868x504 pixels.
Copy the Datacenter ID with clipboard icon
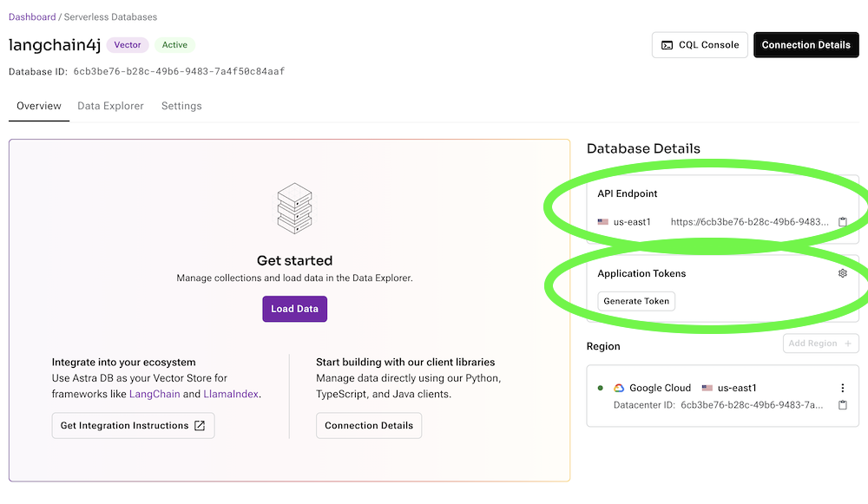click(x=842, y=405)
